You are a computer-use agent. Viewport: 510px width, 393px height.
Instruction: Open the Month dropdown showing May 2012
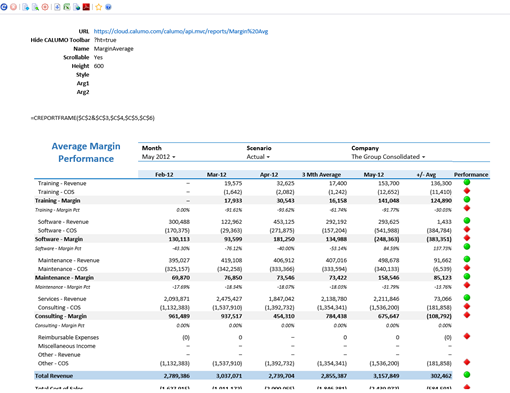point(159,157)
